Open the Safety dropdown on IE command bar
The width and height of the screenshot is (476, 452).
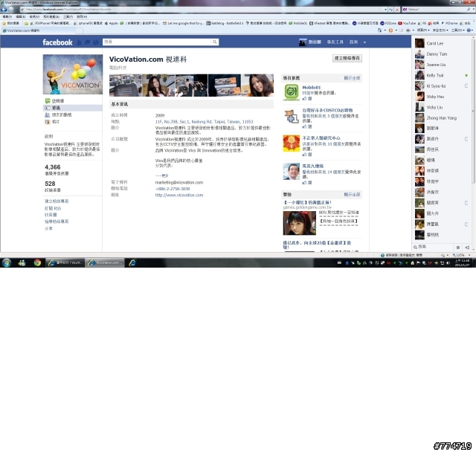[440, 30]
